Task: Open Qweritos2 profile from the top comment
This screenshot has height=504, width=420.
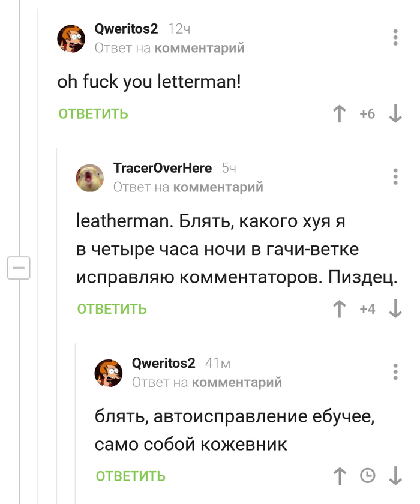Action: click(x=126, y=29)
